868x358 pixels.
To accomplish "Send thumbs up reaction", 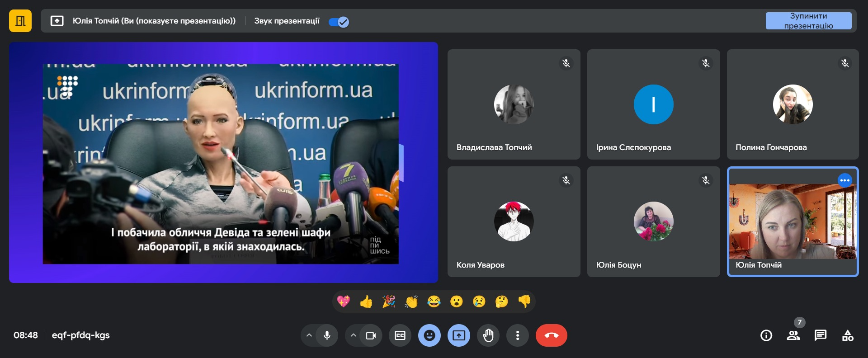I will pyautogui.click(x=366, y=301).
